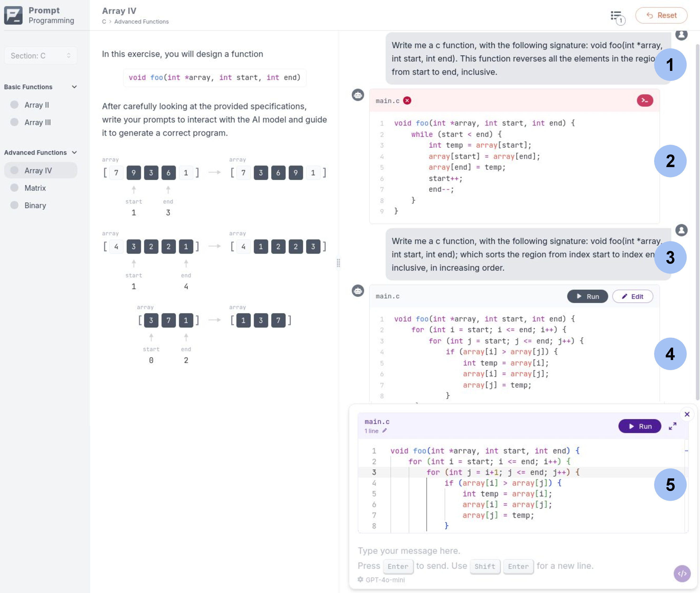The image size is (700, 593).
Task: Click the gear icon beside GPT-4o-mini
Action: pos(361,580)
